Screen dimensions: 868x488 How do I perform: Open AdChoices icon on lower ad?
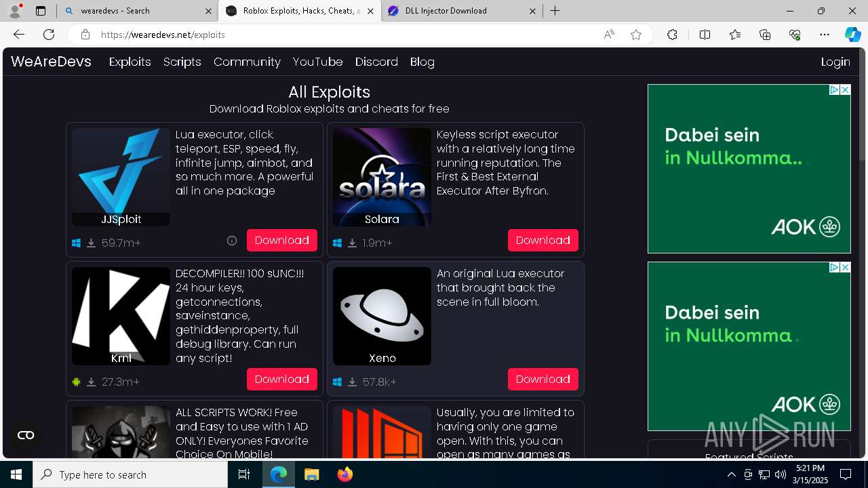coord(835,267)
